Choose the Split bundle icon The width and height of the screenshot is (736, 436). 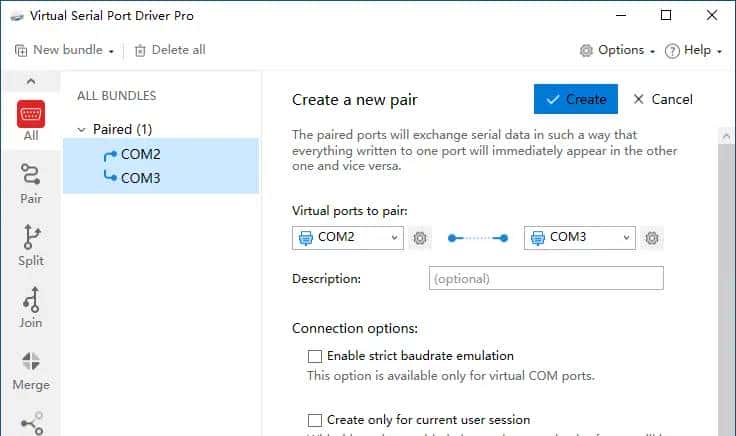tap(31, 246)
